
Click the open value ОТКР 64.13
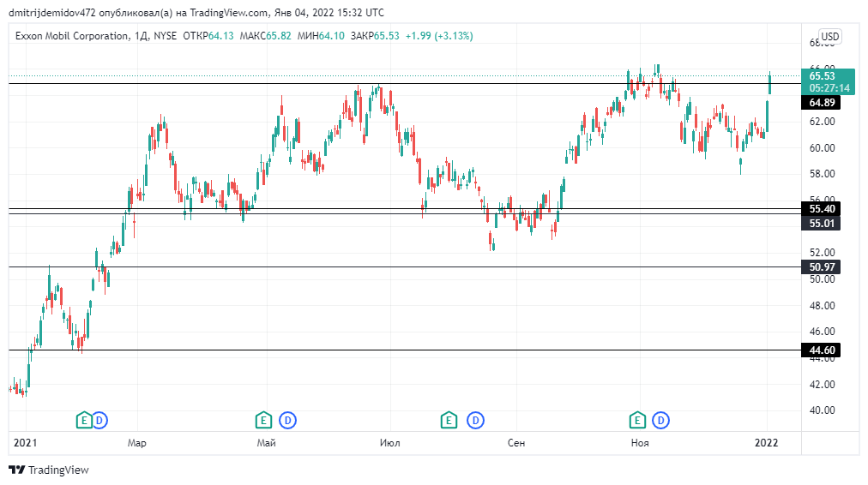coord(208,36)
